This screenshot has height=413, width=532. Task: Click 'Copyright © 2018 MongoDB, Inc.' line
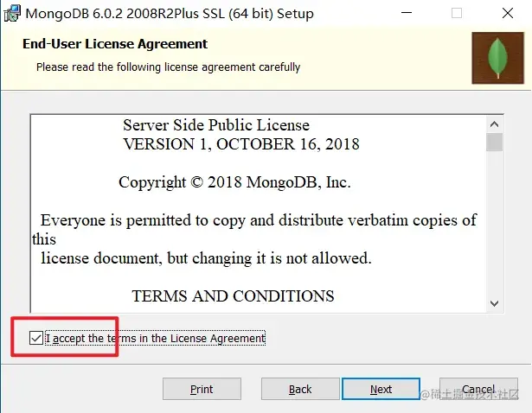tap(234, 182)
